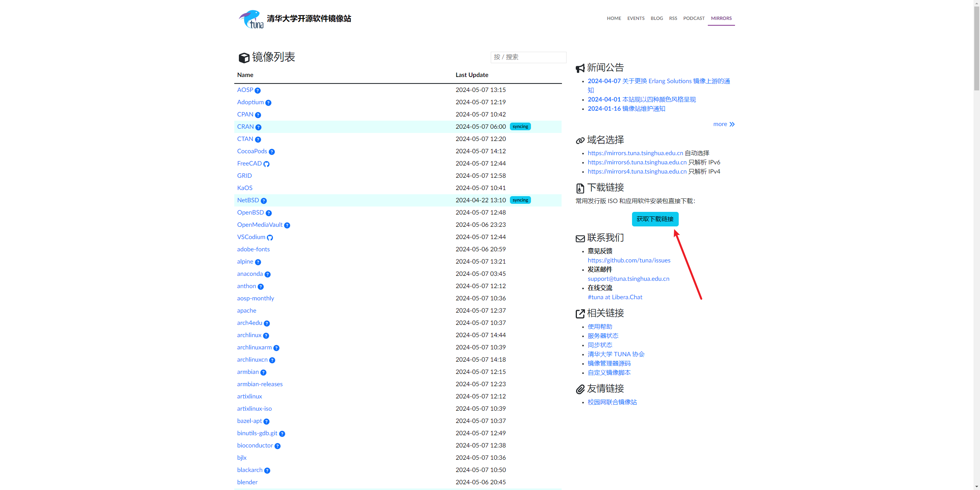Select MIRRORS navigation tab
980x490 pixels.
(x=721, y=18)
